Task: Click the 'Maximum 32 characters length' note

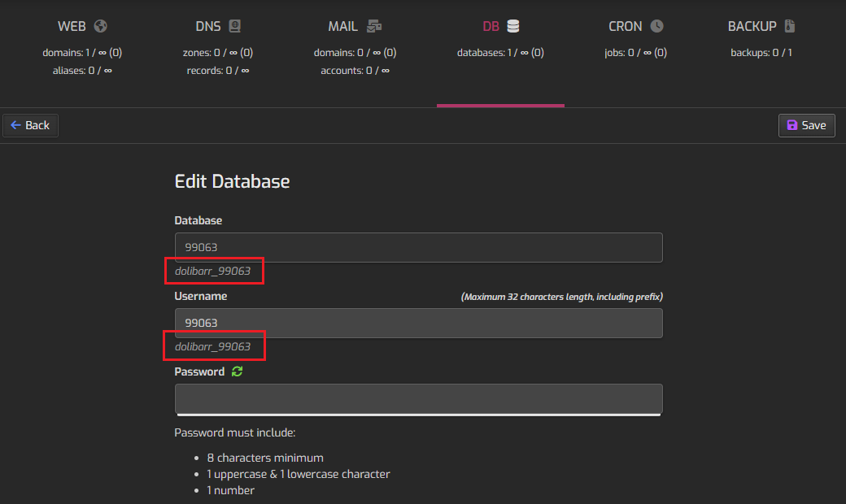Action: 561,297
